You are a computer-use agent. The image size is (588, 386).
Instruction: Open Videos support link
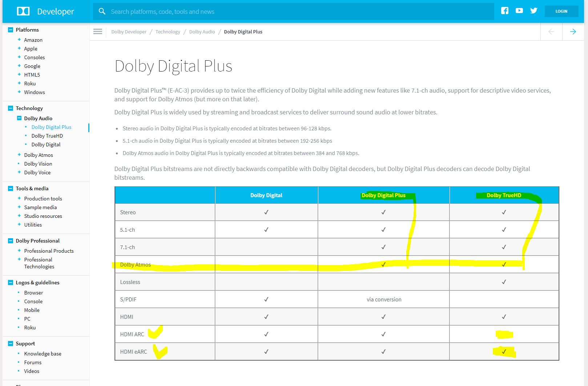click(x=32, y=371)
